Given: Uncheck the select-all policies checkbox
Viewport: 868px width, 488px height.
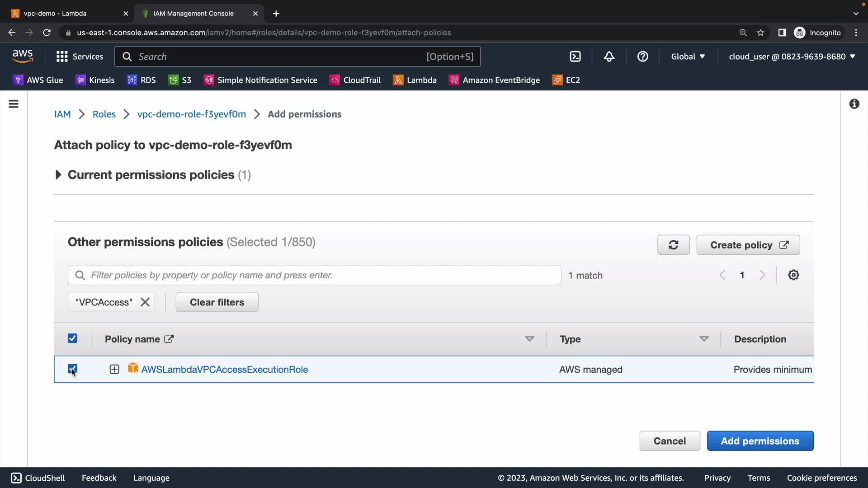Looking at the screenshot, I should coord(72,338).
